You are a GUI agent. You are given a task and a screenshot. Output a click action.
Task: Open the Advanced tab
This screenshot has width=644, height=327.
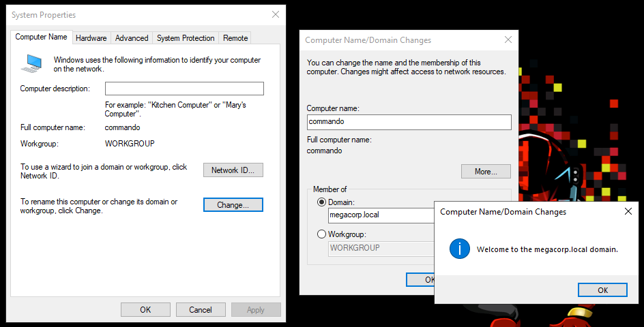[132, 38]
